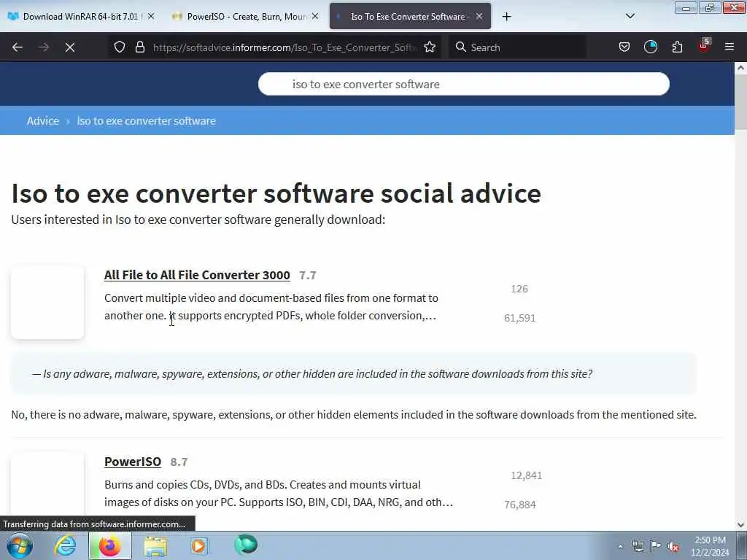The height and width of the screenshot is (560, 747).
Task: Open a new tab with plus button
Action: click(506, 17)
